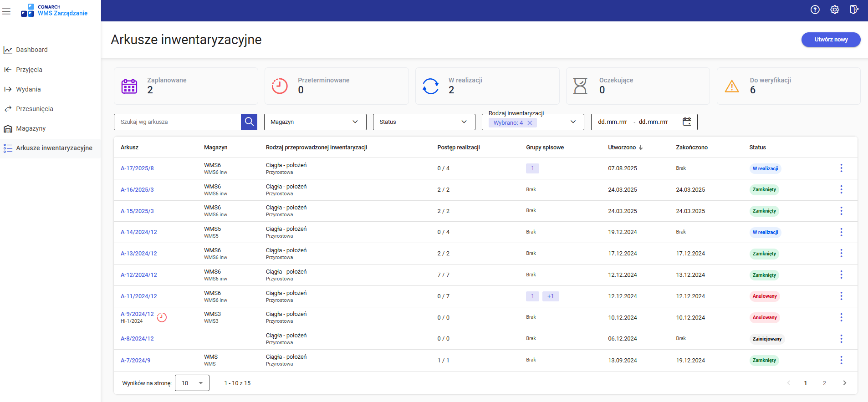The width and height of the screenshot is (868, 402).
Task: Click the logout icon in header
Action: point(854,10)
